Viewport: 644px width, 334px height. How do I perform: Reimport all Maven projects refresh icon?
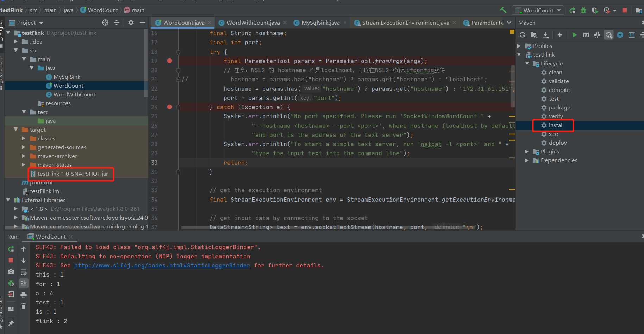coord(523,35)
